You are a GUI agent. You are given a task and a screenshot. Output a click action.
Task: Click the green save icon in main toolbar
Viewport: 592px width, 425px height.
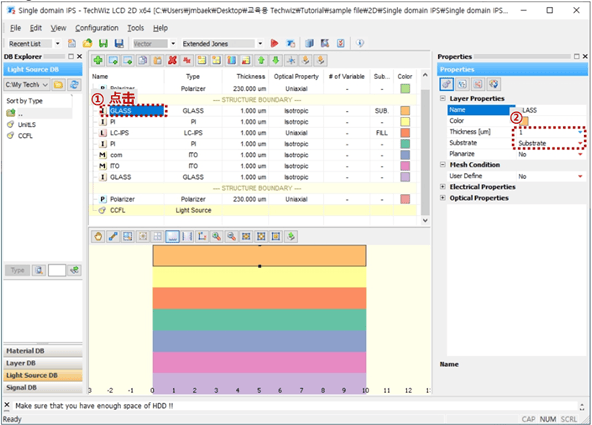103,43
